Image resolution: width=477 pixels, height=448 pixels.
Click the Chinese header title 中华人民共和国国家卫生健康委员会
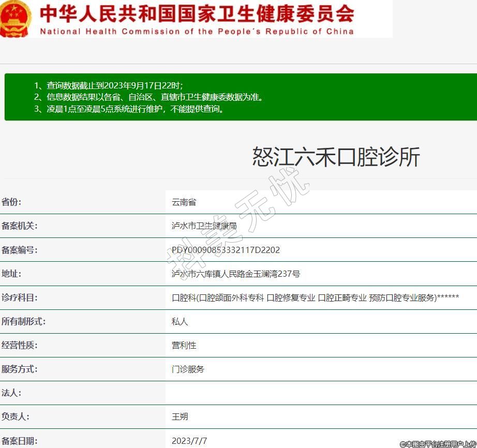(x=197, y=13)
